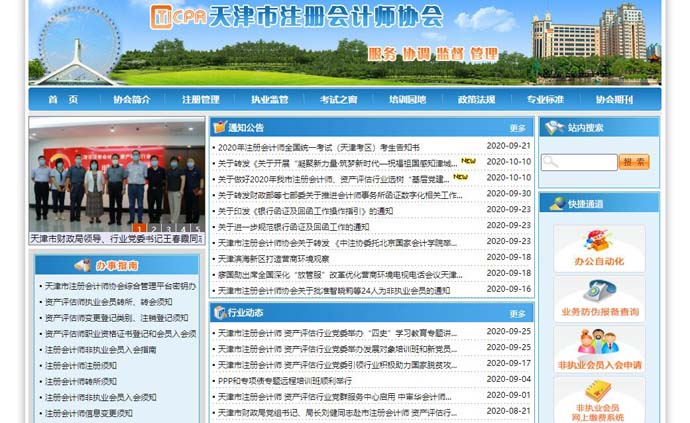
Task: Click the 2020-09-21 date text
Action: [508, 146]
